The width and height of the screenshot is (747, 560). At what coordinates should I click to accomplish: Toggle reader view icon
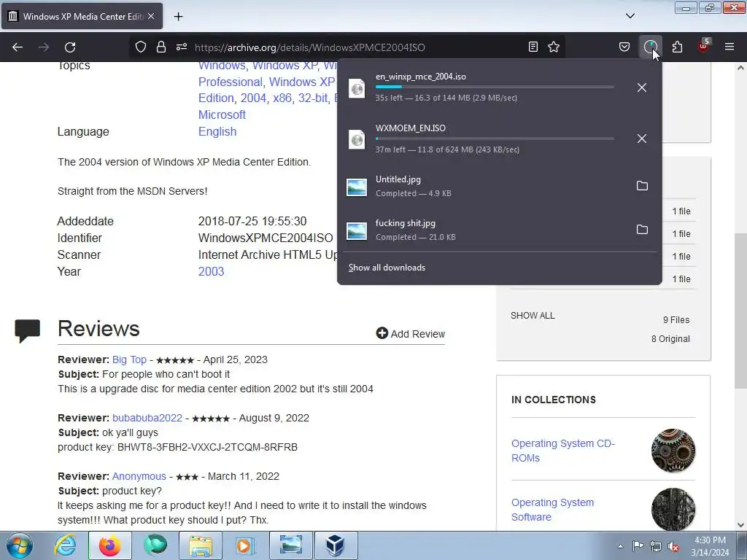533,47
